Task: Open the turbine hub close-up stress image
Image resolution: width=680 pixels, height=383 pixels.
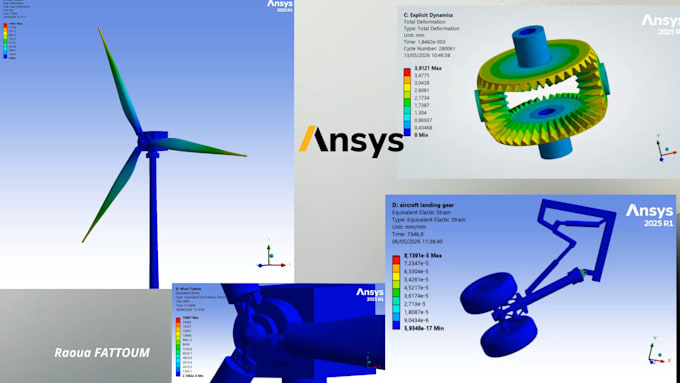Action: point(278,333)
